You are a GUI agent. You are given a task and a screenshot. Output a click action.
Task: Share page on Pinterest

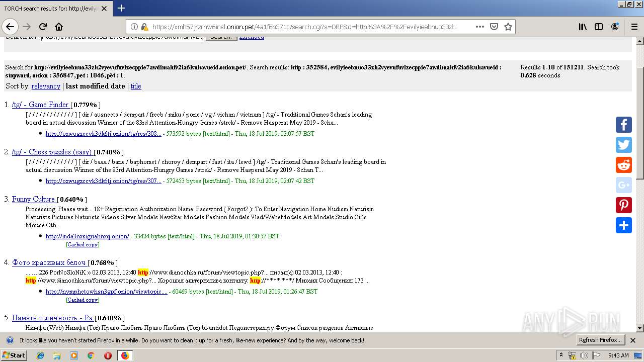click(624, 205)
